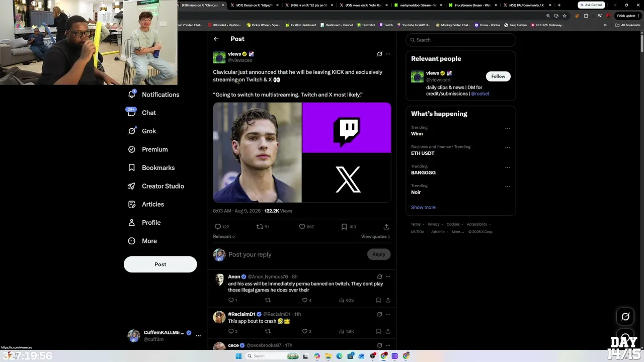Click the back arrow beside the Post heading

click(216, 39)
